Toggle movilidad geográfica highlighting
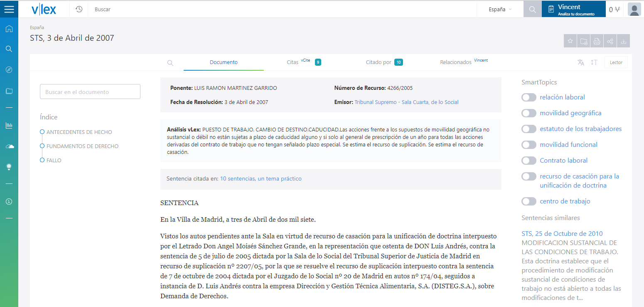 528,113
